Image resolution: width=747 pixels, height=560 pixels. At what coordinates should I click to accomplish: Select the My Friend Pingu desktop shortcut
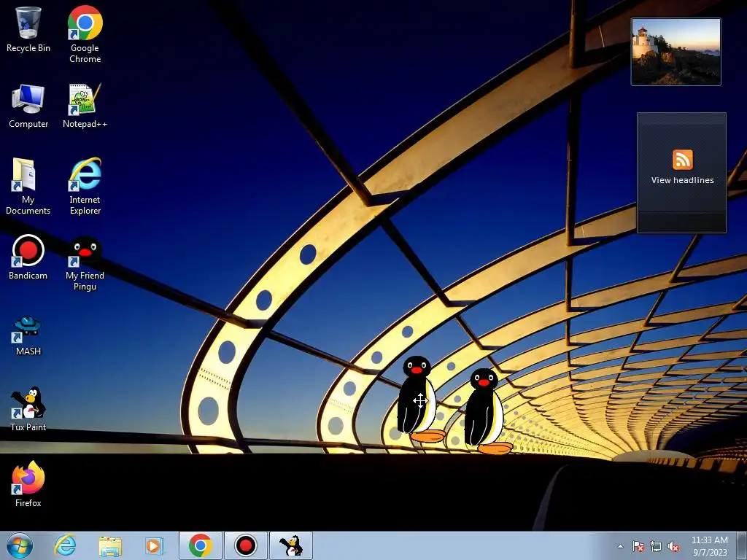(x=85, y=263)
